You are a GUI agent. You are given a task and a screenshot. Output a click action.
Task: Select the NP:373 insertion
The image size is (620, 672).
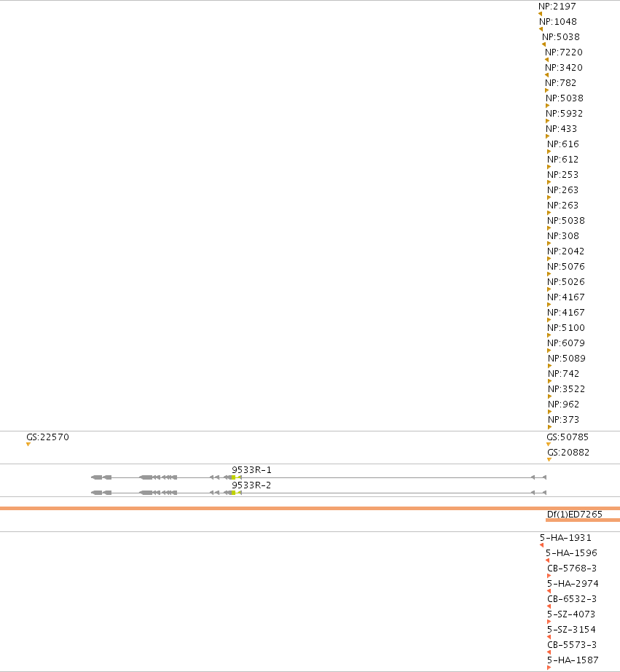tap(564, 420)
